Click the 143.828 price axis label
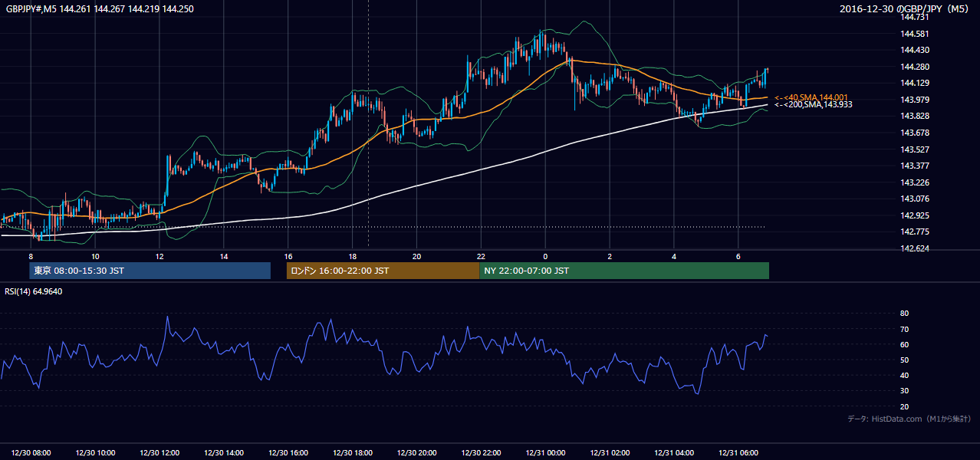 tap(916, 116)
